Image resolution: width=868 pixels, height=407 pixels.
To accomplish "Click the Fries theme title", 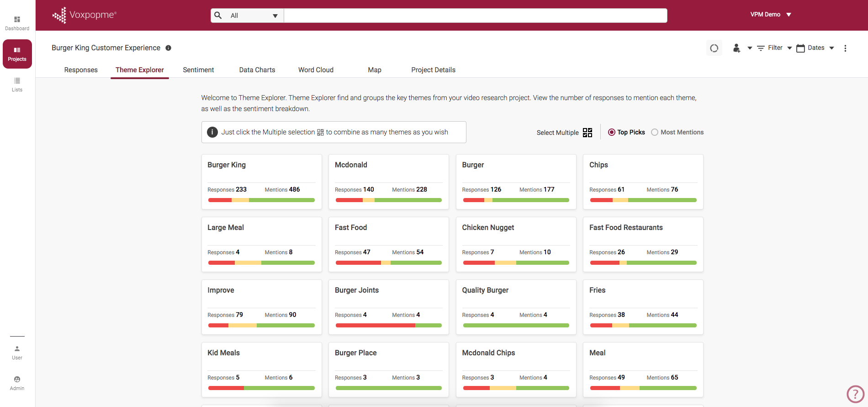I will [597, 290].
